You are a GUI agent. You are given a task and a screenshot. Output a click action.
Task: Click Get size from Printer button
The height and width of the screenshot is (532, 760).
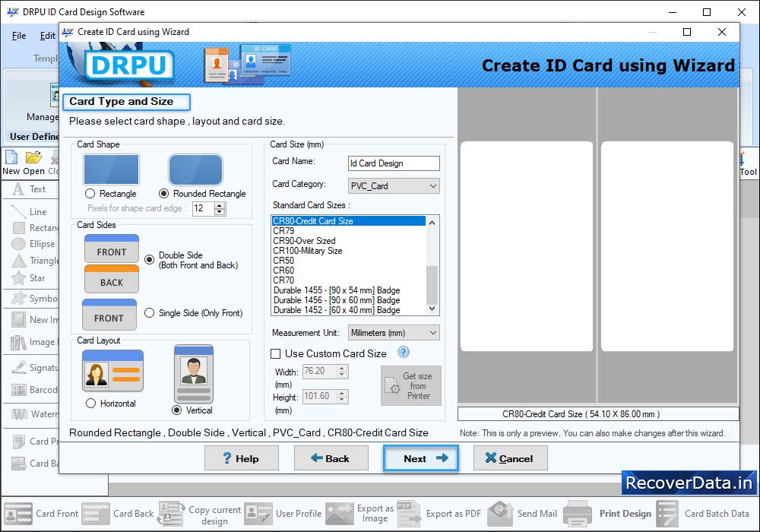click(x=411, y=385)
